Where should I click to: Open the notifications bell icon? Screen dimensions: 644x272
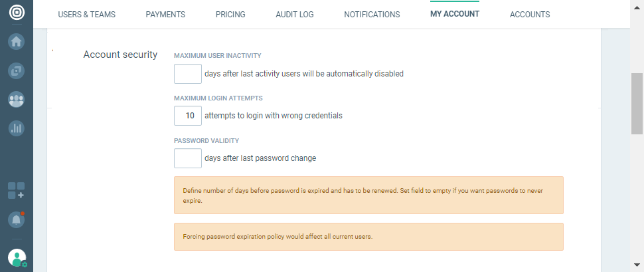(17, 219)
